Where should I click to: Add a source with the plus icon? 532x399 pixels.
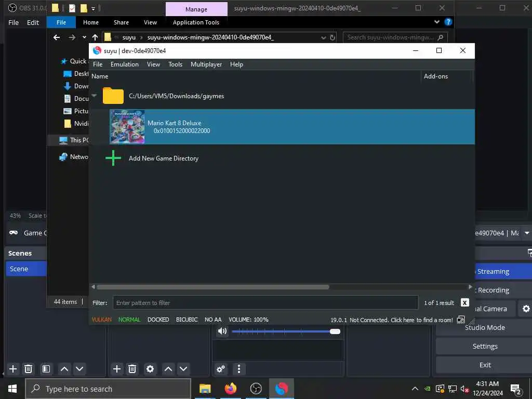click(x=117, y=369)
